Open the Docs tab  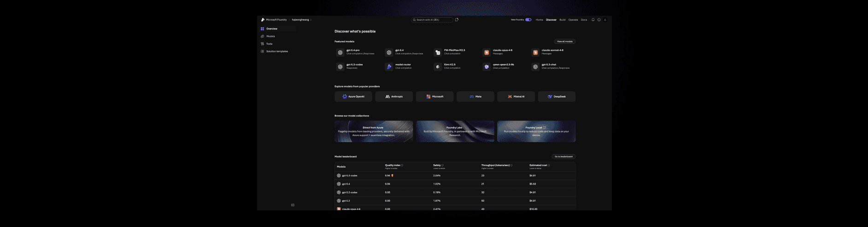584,20
